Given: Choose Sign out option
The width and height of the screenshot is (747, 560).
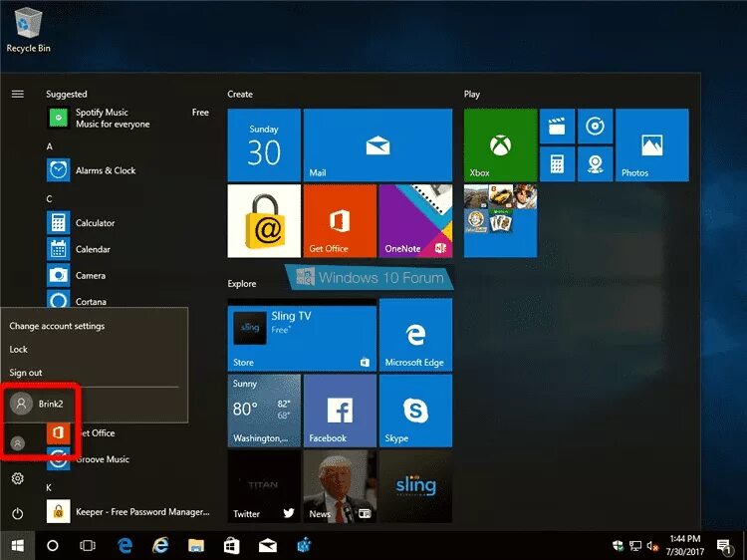Looking at the screenshot, I should (x=26, y=373).
